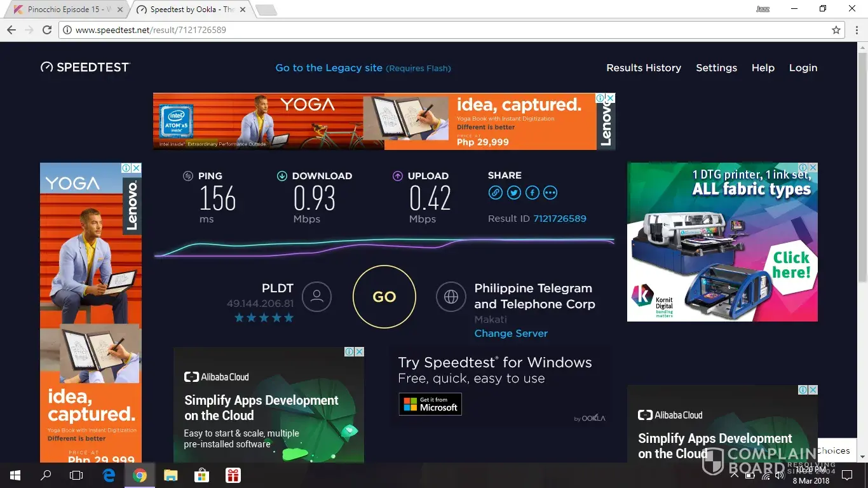868x488 pixels.
Task: Open more share options (three dots)
Action: (x=550, y=193)
